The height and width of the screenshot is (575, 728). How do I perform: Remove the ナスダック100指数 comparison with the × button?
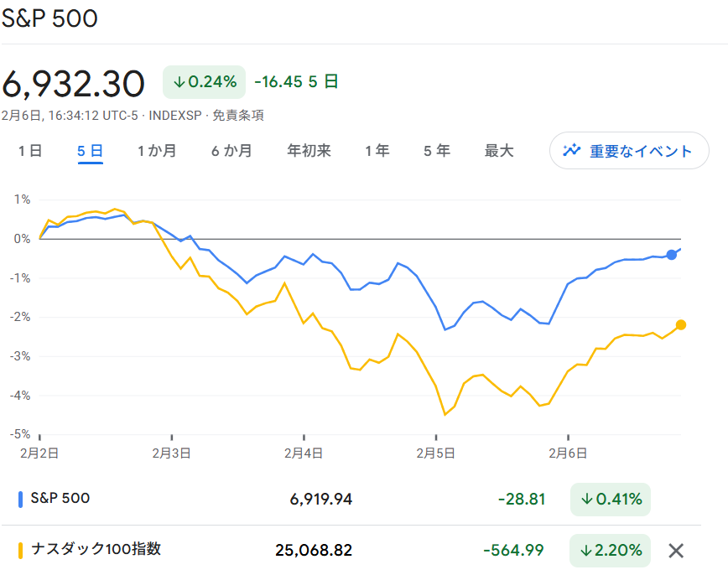click(676, 551)
